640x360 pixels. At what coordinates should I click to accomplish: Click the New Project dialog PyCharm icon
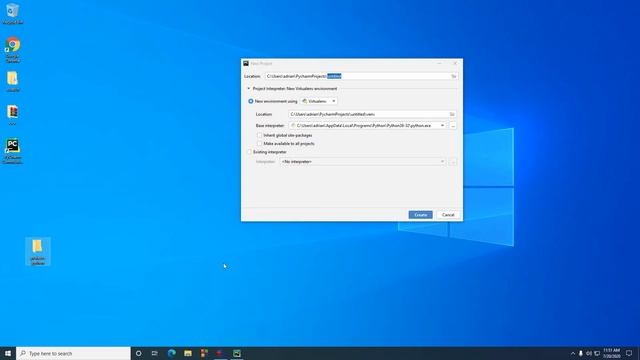pos(246,64)
